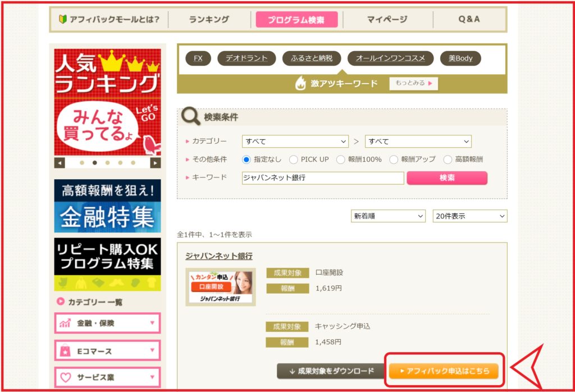This screenshot has width=575, height=392.
Task: Open the 20件表示 results-per-page dropdown
Action: (470, 216)
